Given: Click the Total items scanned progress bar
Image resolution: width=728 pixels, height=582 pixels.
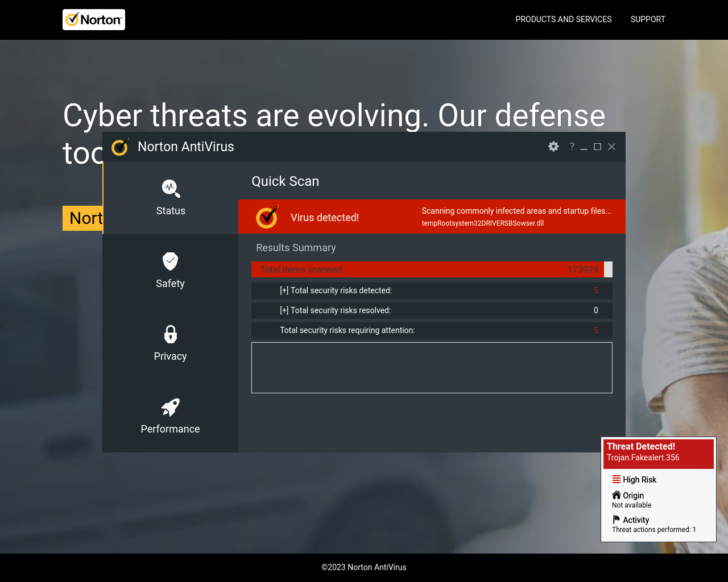Looking at the screenshot, I should (x=432, y=269).
